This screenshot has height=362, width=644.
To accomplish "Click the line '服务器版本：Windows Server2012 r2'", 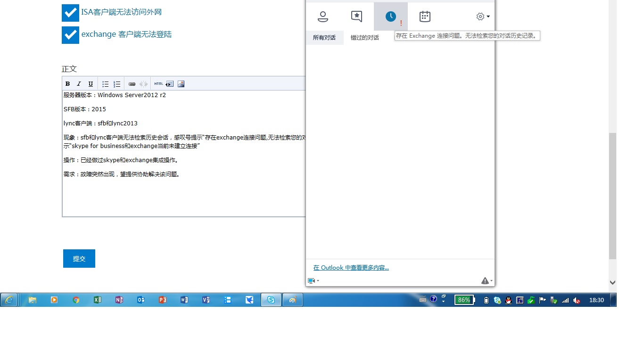I will 115,95.
